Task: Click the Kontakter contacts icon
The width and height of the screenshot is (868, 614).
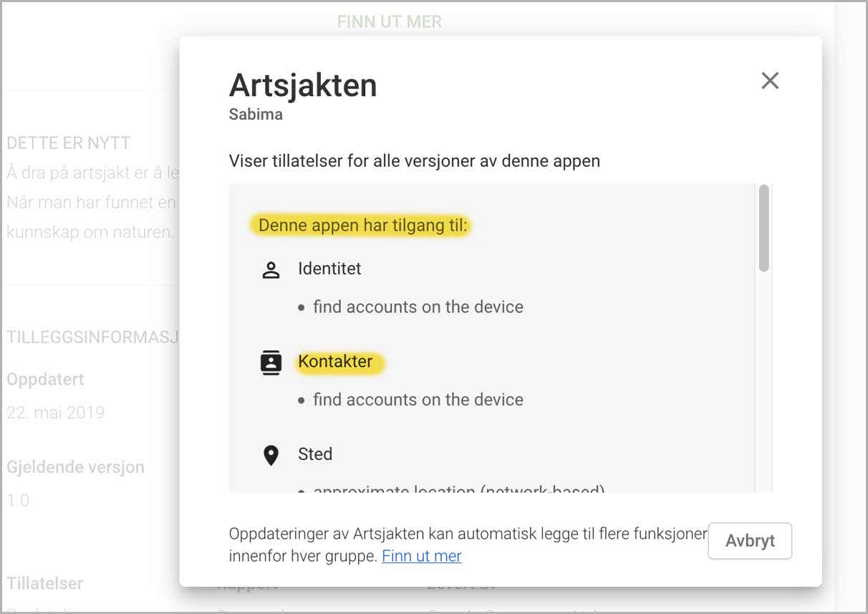Action: point(271,363)
